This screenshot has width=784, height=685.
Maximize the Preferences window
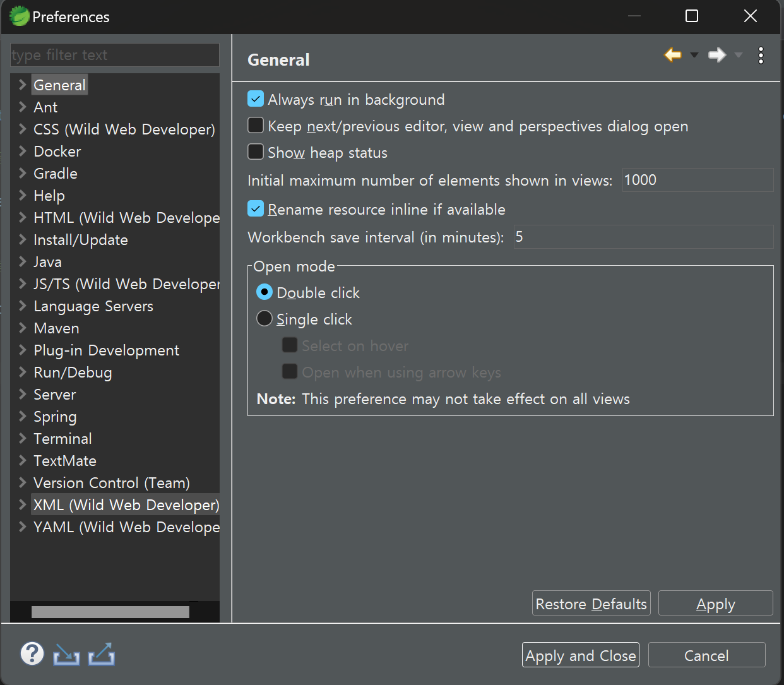point(692,16)
